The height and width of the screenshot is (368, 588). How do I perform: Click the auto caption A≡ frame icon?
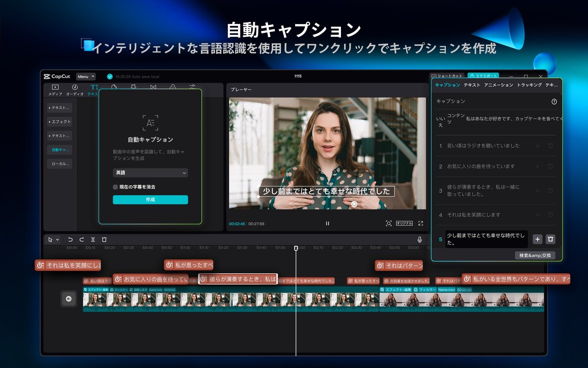click(150, 123)
